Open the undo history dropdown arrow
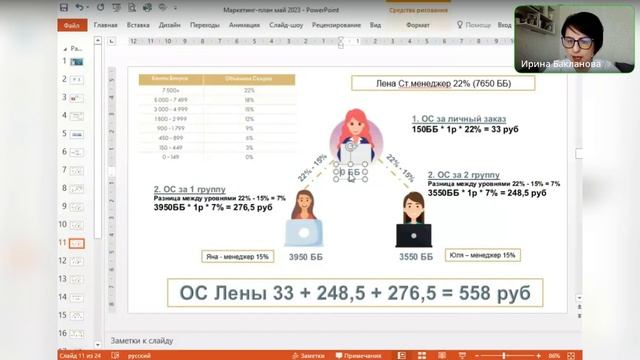 pos(87,7)
